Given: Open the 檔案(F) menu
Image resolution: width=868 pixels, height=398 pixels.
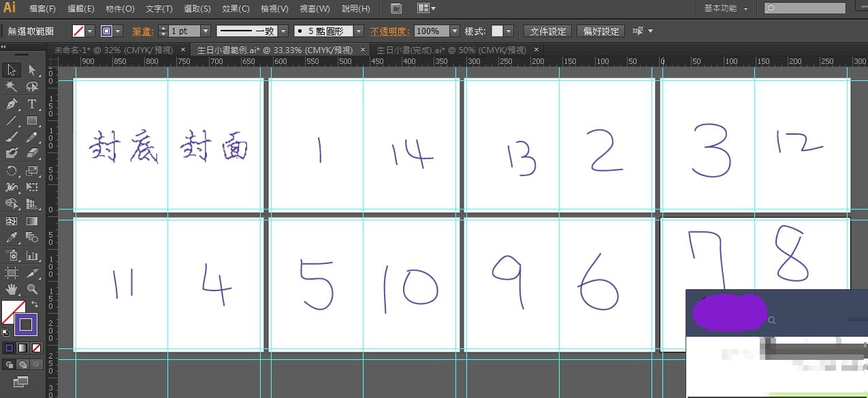Looking at the screenshot, I should tap(43, 9).
